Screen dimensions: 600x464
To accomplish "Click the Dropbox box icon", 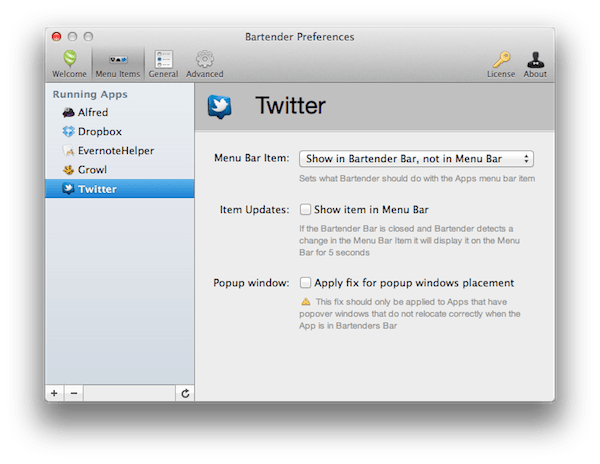I will (68, 132).
